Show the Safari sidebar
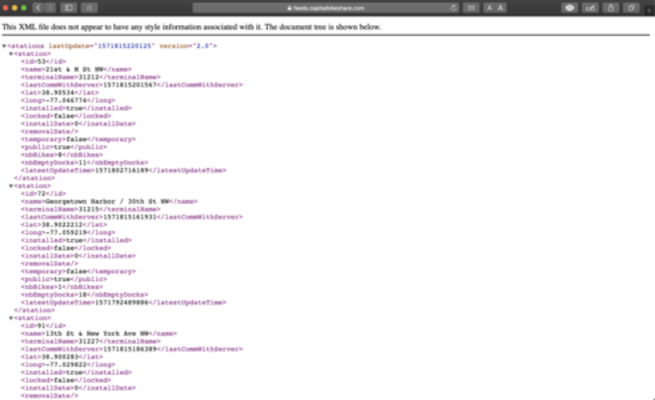Image resolution: width=655 pixels, height=400 pixels. [x=70, y=7]
